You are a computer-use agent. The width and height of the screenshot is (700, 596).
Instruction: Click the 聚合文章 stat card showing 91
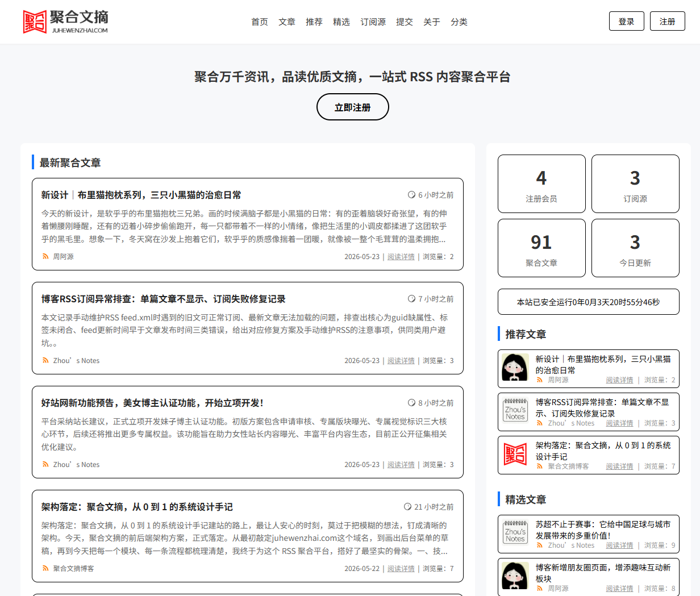click(541, 248)
